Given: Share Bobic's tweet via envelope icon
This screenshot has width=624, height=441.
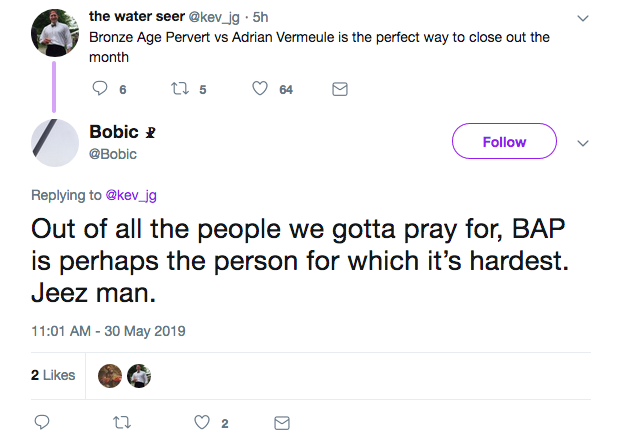Looking at the screenshot, I should (281, 422).
